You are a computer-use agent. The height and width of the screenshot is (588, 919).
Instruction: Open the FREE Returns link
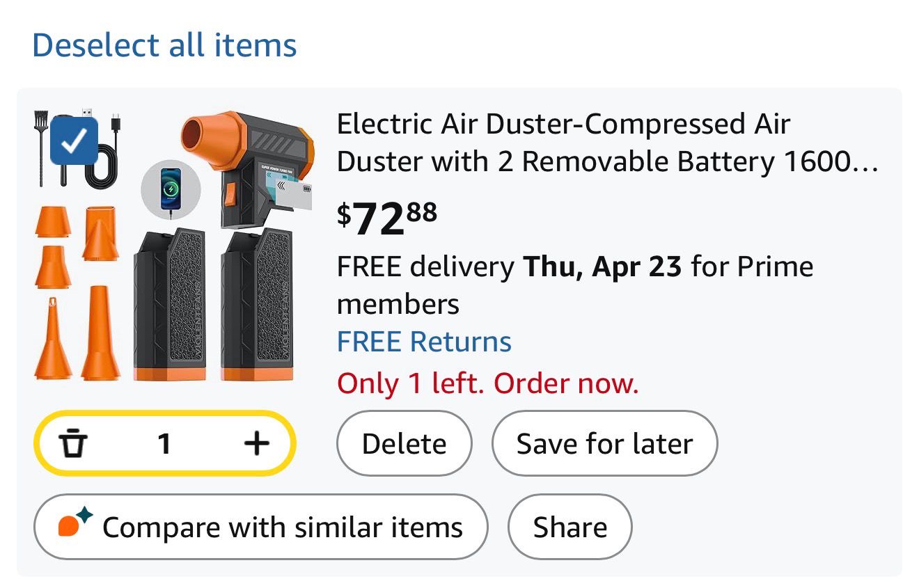(424, 342)
